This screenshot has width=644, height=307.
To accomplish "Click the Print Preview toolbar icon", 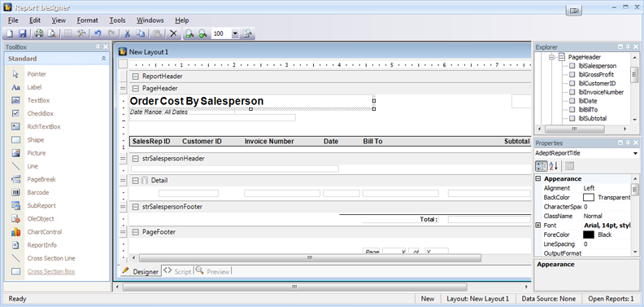I will pyautogui.click(x=52, y=33).
